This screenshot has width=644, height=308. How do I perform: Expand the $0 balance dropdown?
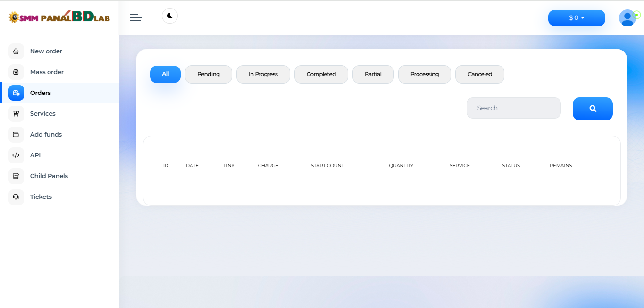tap(577, 18)
